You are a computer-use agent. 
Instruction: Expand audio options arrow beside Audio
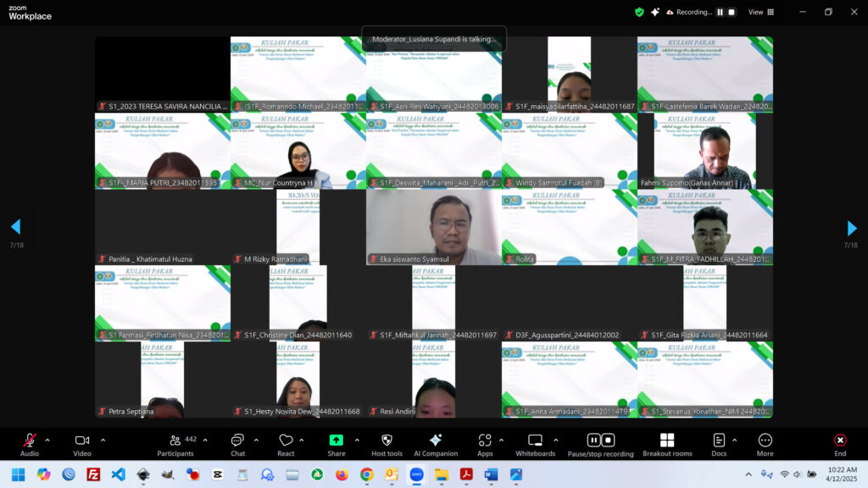pos(47,440)
